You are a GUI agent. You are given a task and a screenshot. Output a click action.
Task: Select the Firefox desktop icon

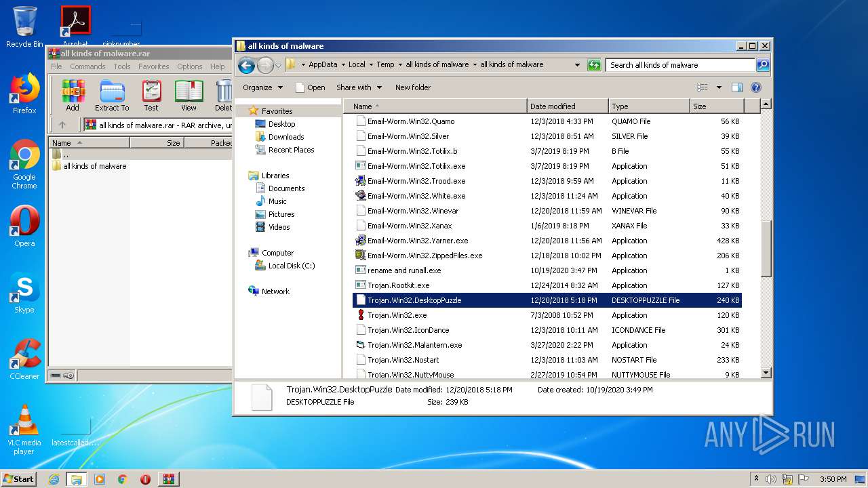point(24,94)
